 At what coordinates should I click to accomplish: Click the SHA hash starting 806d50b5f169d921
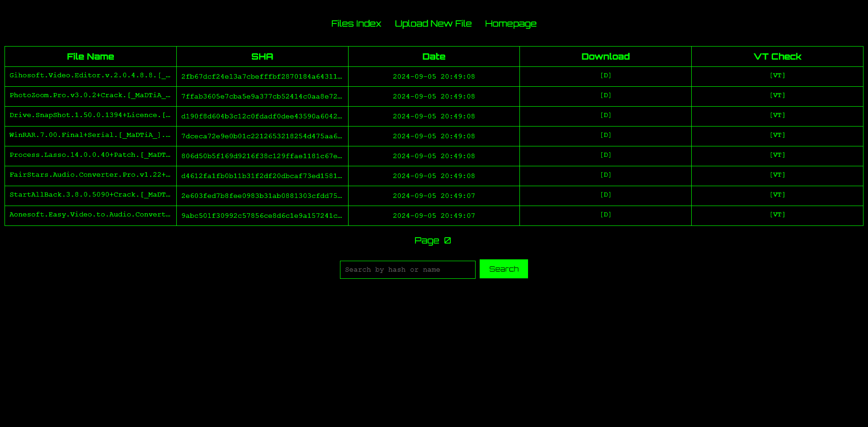click(x=262, y=156)
